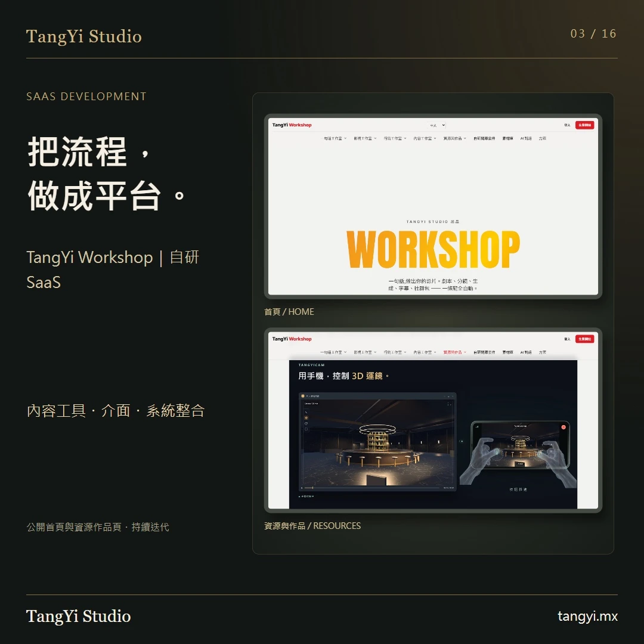Expand 一句話工作室 menu in Home screenshot
Image resolution: width=644 pixels, height=644 pixels.
335,138
